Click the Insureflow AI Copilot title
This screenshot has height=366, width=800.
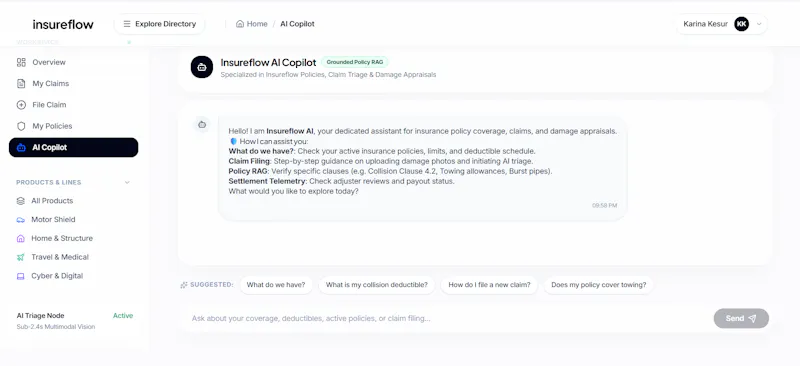pyautogui.click(x=268, y=62)
